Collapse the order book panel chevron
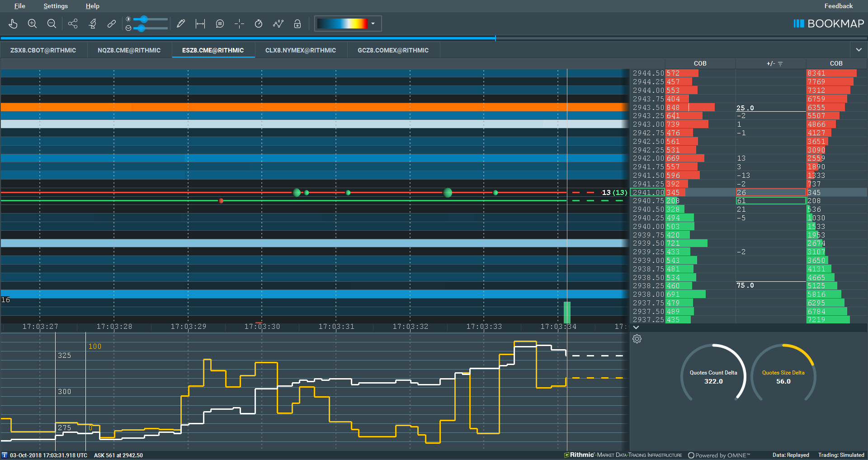Viewport: 868px width, 460px height. 636,327
